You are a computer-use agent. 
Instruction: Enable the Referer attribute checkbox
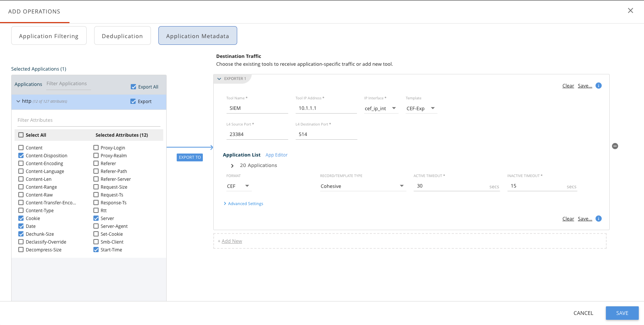pyautogui.click(x=96, y=163)
